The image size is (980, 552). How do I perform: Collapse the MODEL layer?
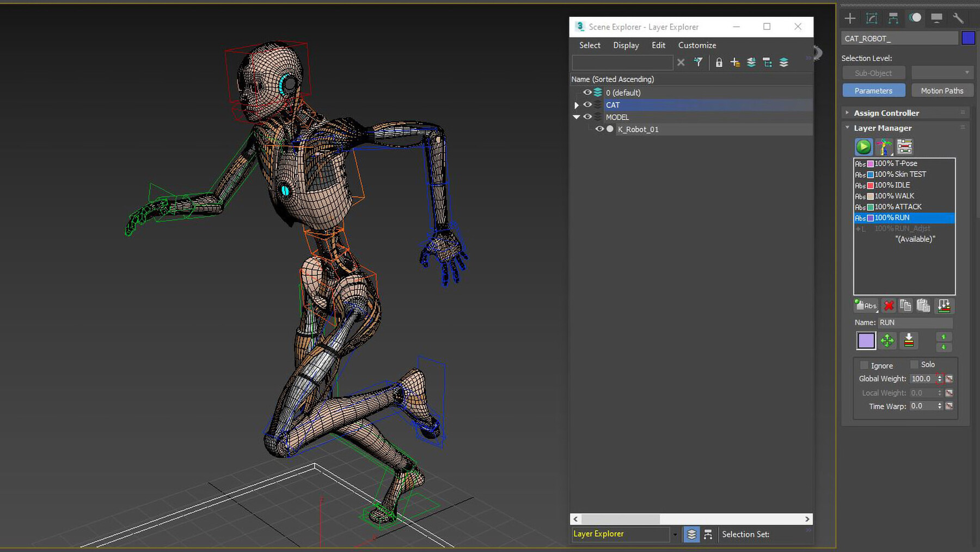click(577, 117)
